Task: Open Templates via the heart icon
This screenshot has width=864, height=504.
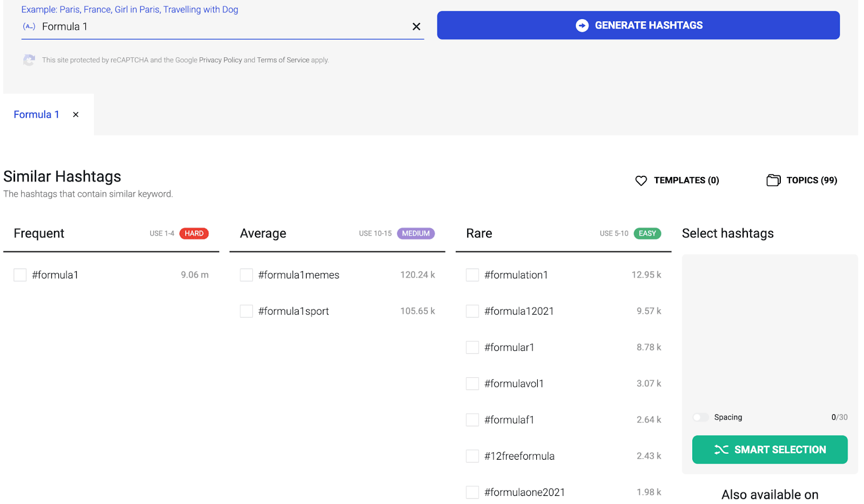Action: [640, 180]
